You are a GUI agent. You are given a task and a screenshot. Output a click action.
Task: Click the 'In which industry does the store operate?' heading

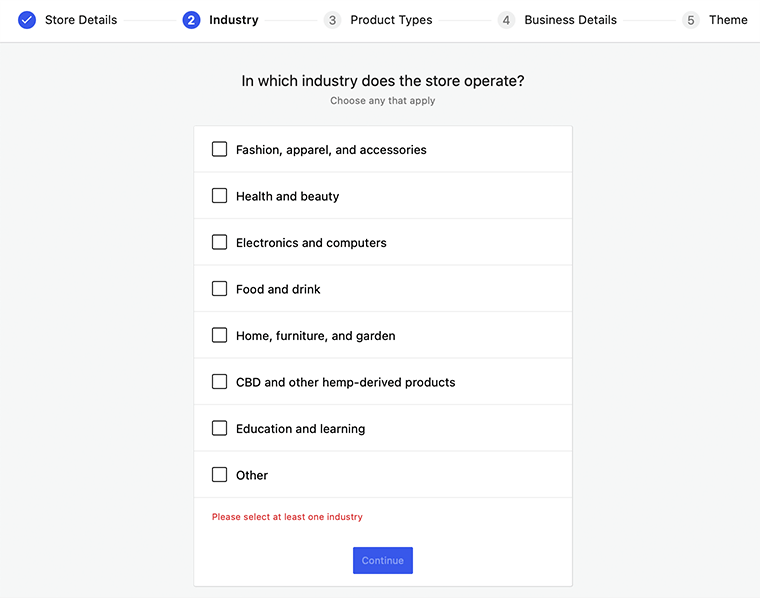[x=382, y=80]
